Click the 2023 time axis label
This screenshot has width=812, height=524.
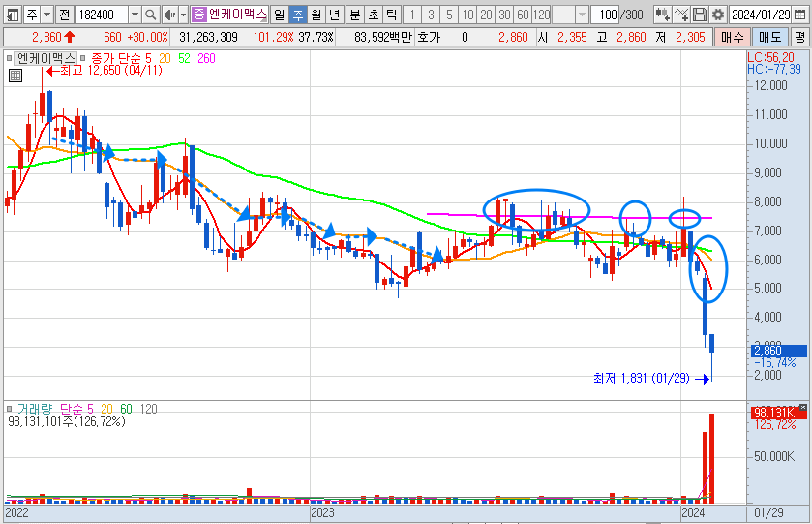click(322, 513)
